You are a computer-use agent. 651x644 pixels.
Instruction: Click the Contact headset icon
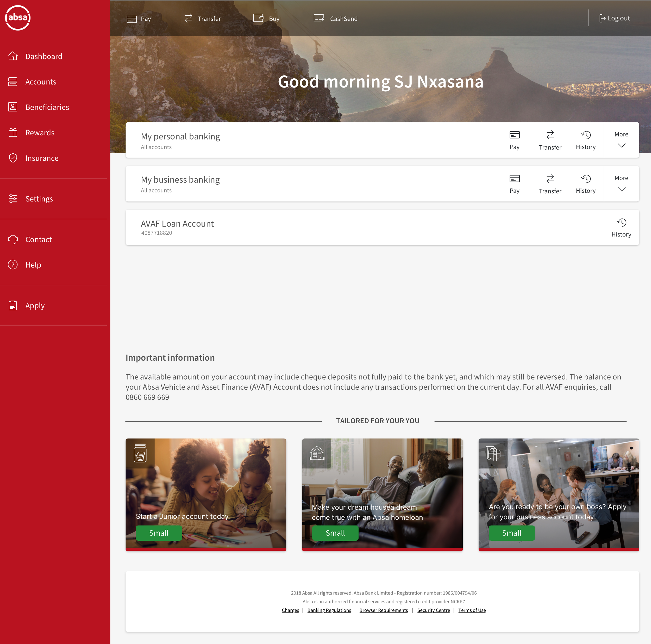pyautogui.click(x=13, y=239)
